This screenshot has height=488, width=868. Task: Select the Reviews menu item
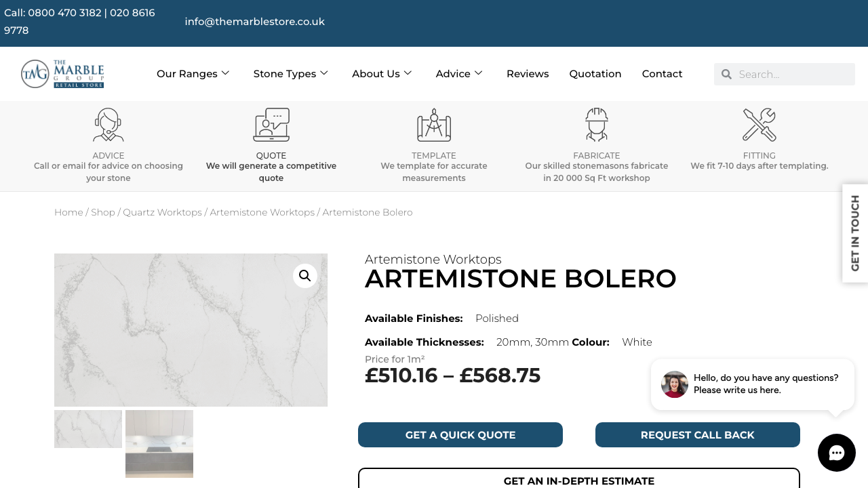tap(528, 73)
